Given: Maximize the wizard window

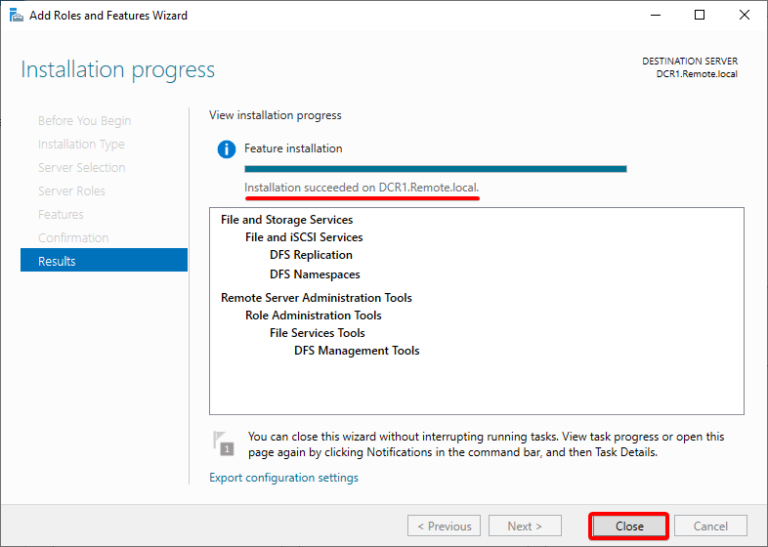Looking at the screenshot, I should [x=699, y=15].
